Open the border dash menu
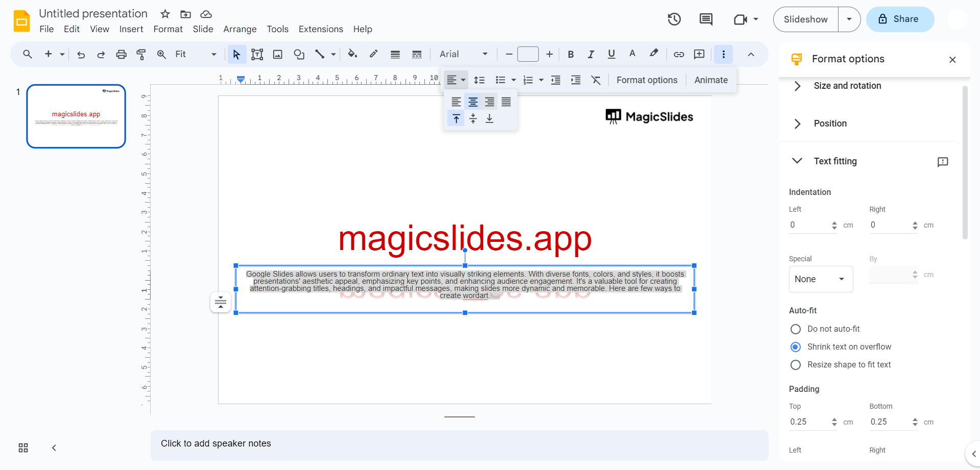The width and height of the screenshot is (980, 470). coord(417,54)
